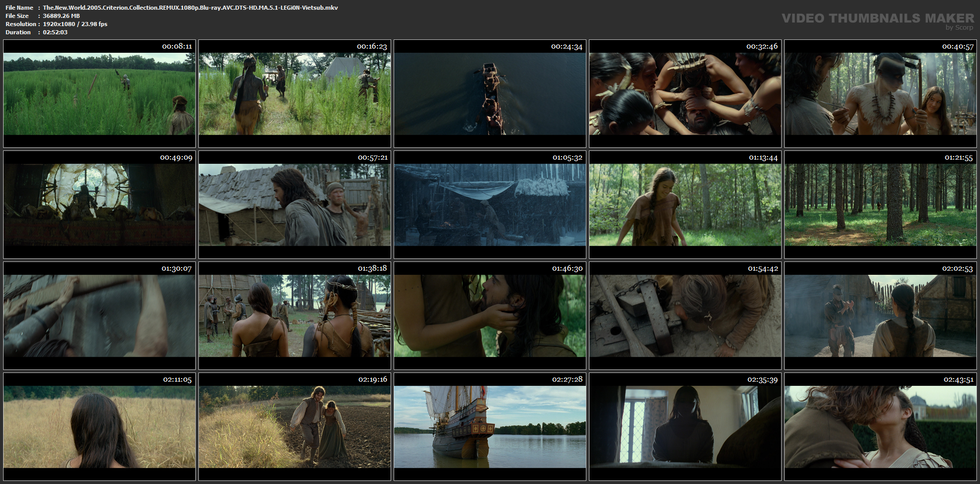Screen dimensions: 980x484
Task: Click the File Name label
Action: point(19,8)
